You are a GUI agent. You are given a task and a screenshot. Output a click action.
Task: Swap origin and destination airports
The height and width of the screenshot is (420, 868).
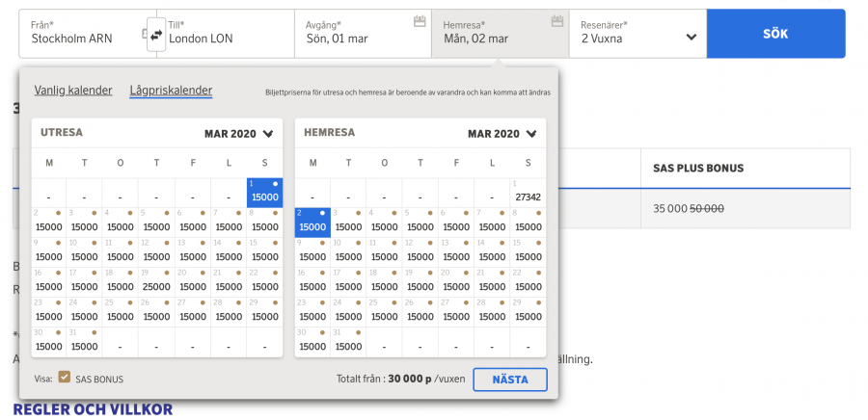tap(156, 34)
